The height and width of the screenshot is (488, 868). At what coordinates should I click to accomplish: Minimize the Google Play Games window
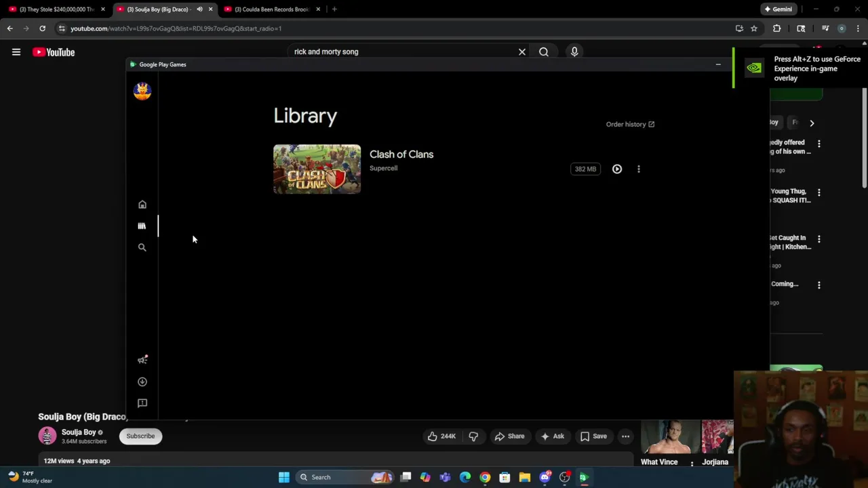(x=718, y=64)
